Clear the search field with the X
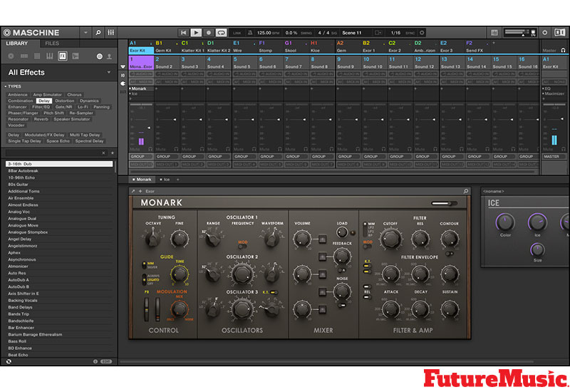This screenshot has width=570, height=392. click(x=103, y=153)
